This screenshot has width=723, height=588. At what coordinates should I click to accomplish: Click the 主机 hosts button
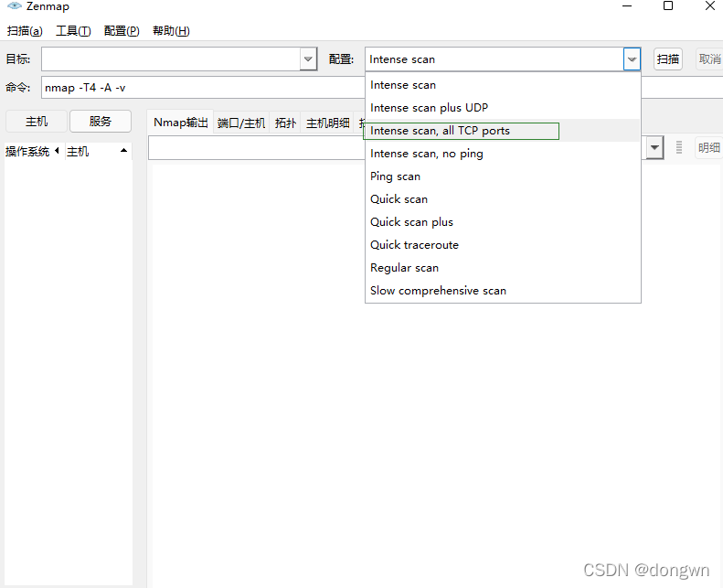pyautogui.click(x=37, y=122)
